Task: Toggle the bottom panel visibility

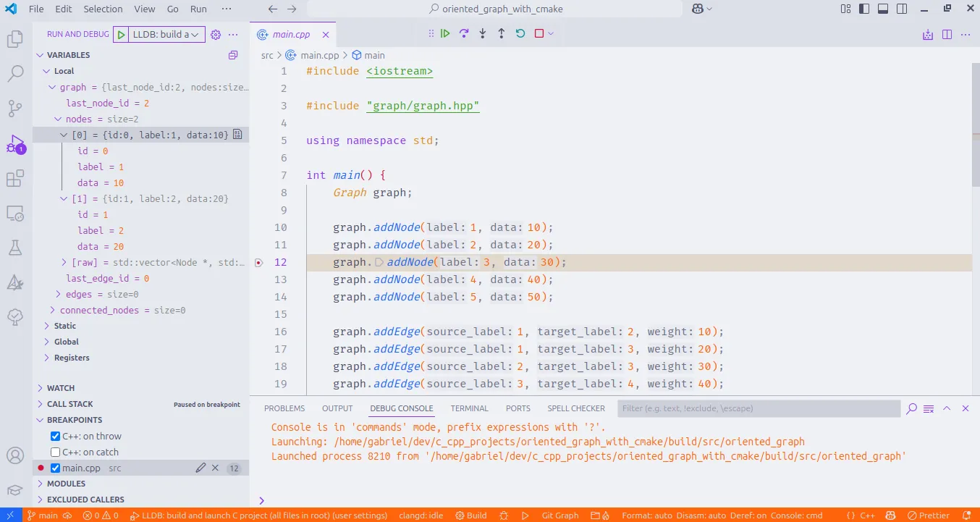Action: point(883,9)
